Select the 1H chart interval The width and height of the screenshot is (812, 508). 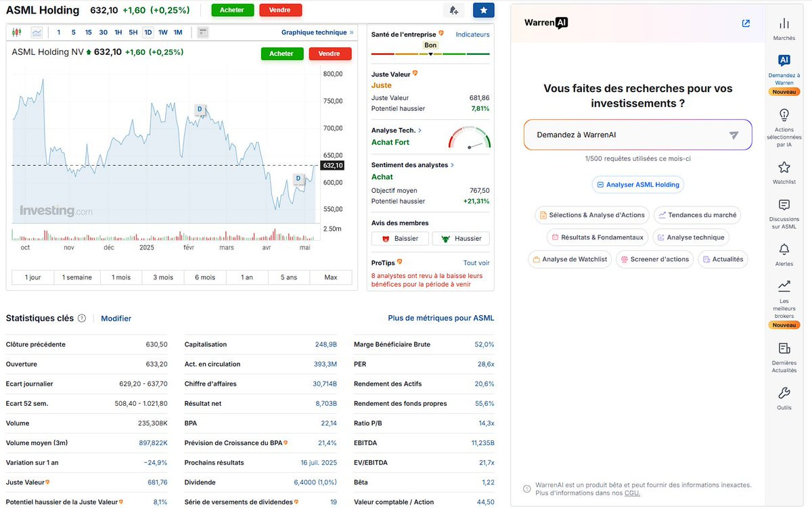[118, 32]
